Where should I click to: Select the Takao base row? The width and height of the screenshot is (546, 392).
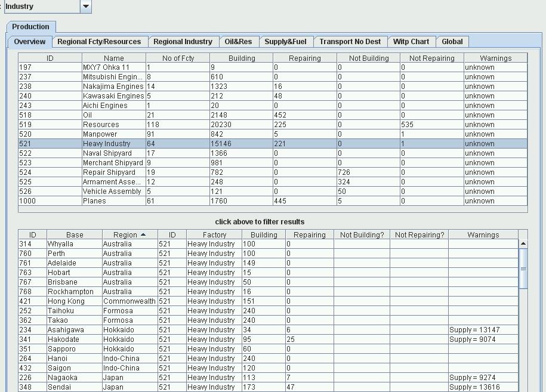tap(268, 320)
